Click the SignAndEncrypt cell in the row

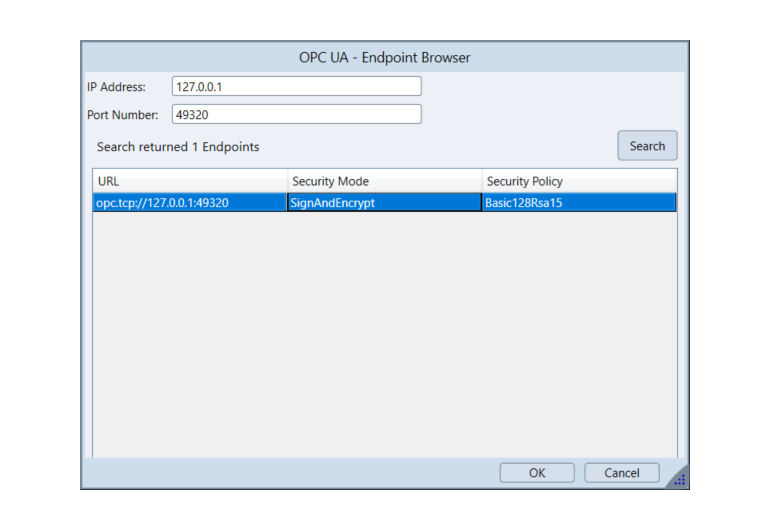383,203
